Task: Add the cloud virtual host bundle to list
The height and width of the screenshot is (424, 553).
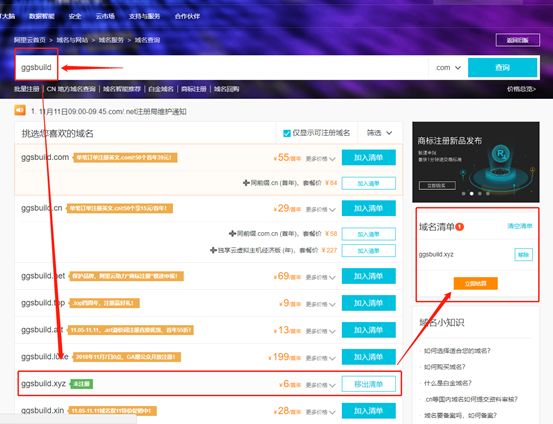Action: click(x=369, y=250)
